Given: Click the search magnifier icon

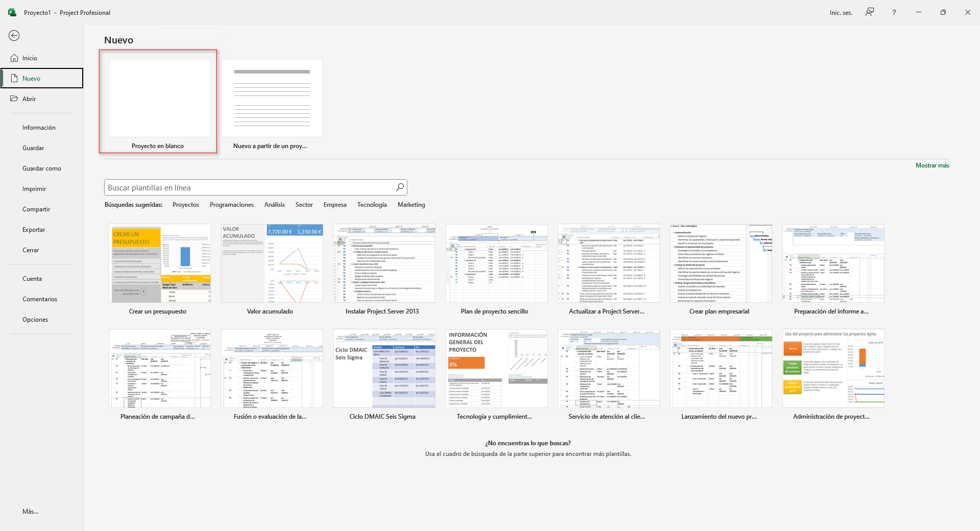Looking at the screenshot, I should [400, 187].
